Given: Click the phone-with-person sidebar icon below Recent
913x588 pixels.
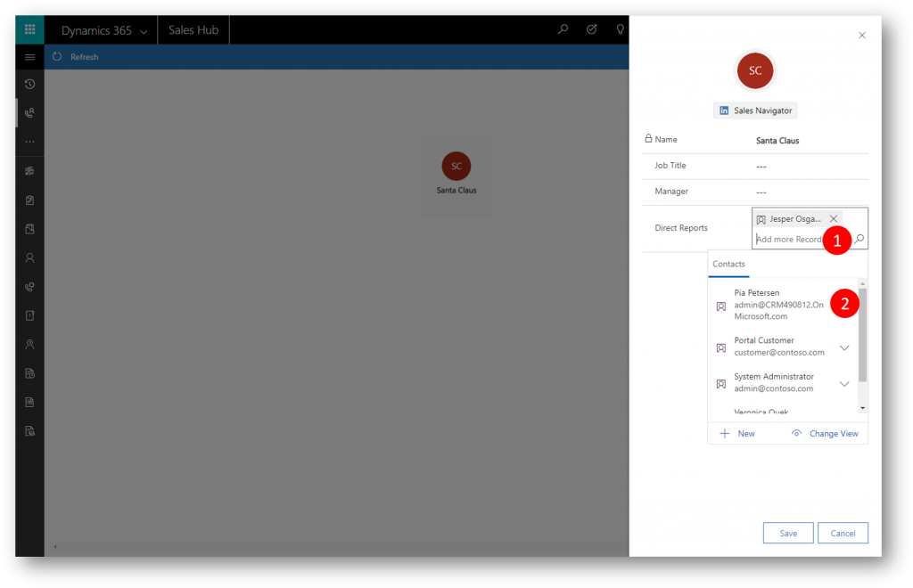Looking at the screenshot, I should pyautogui.click(x=29, y=113).
